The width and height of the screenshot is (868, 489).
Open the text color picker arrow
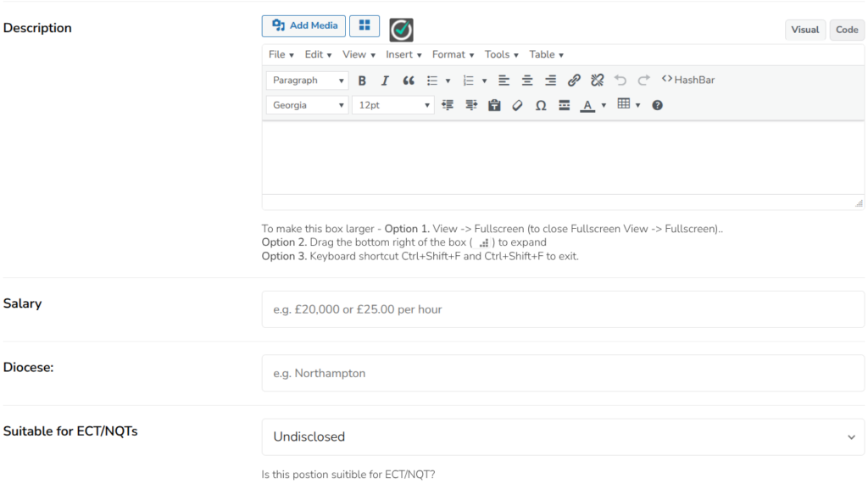[x=604, y=106]
